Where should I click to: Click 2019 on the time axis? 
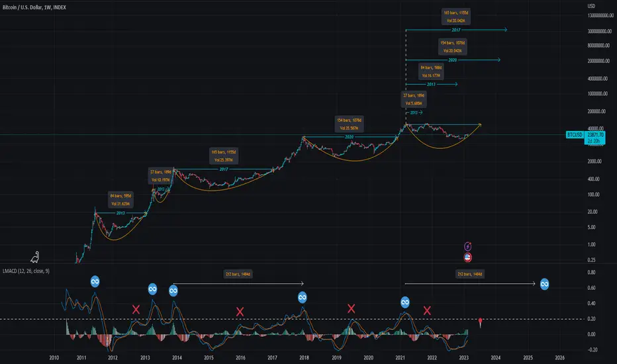336,357
